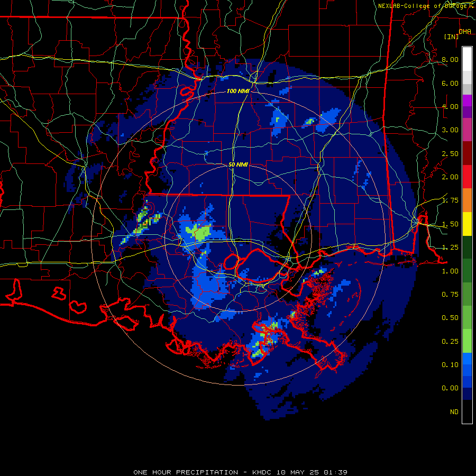
Task: Click the 0.10 legend value label
Action: coord(450,365)
